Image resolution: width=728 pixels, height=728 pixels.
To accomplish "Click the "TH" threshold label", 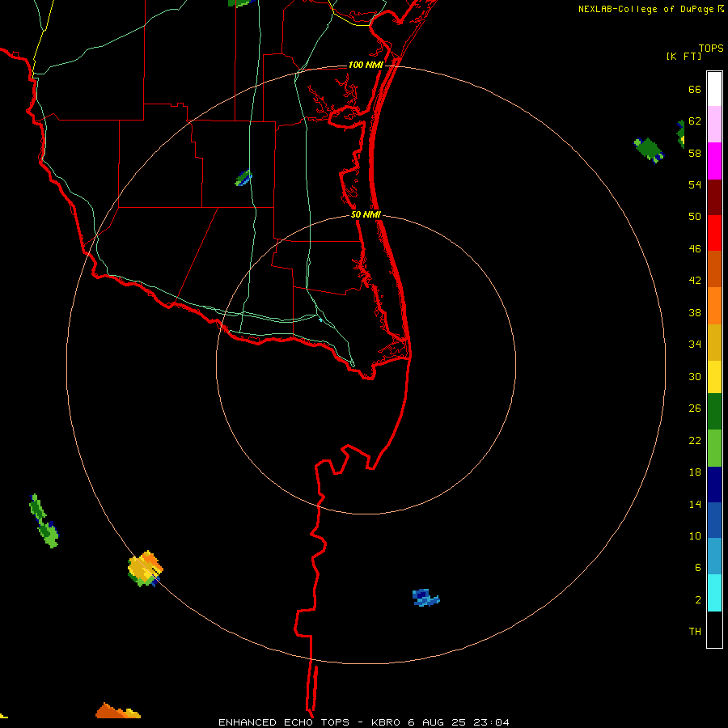I will pyautogui.click(x=695, y=632).
